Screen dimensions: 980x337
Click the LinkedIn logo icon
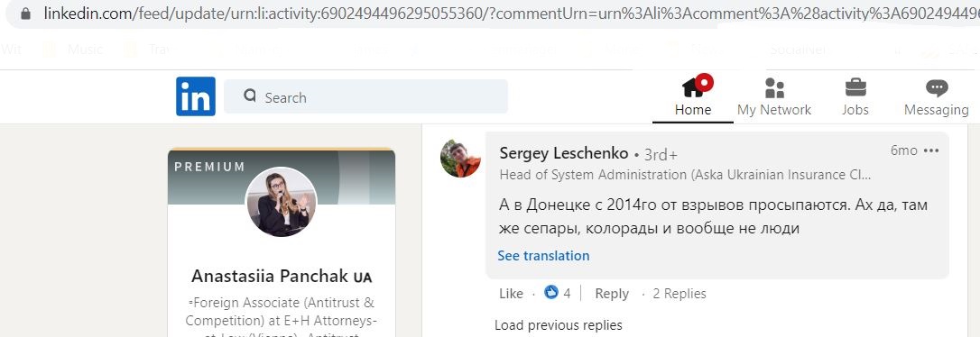click(196, 96)
